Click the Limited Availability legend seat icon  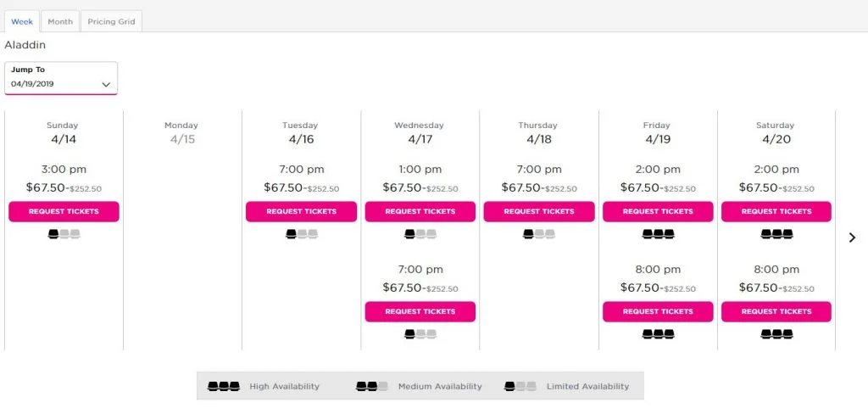pos(520,386)
